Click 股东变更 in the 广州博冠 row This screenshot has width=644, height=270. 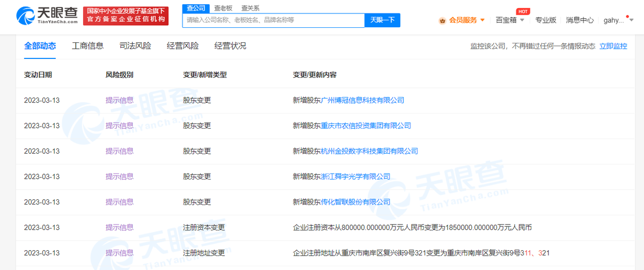(197, 100)
